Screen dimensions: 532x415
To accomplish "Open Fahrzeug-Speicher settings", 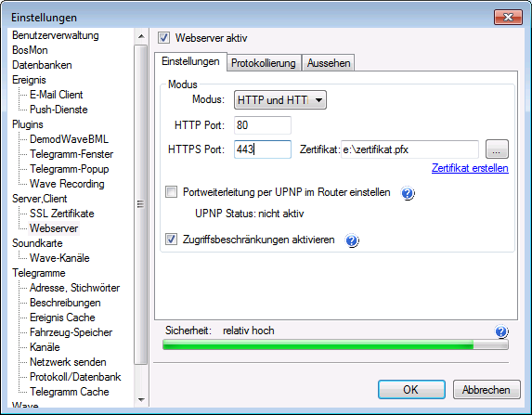I will [71, 332].
